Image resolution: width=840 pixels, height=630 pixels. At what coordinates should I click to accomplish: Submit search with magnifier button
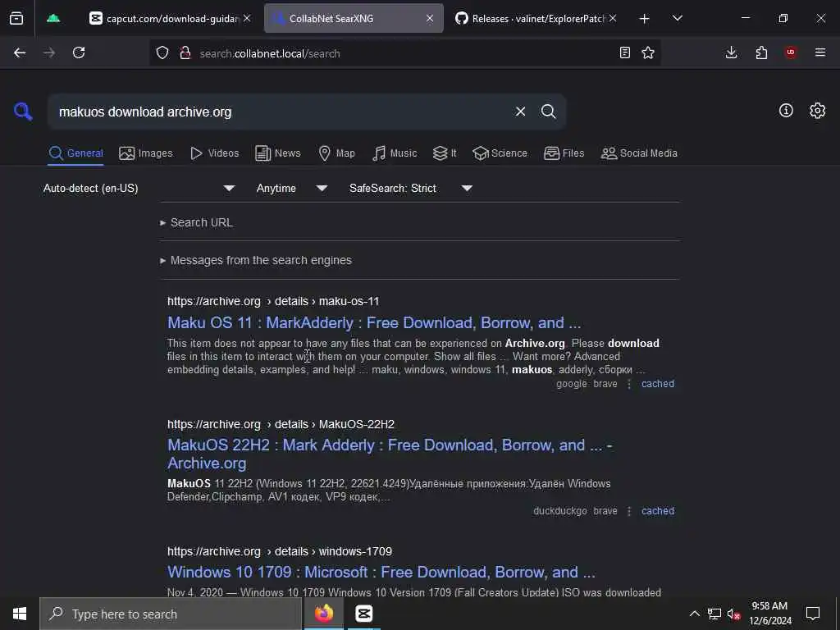(x=548, y=112)
